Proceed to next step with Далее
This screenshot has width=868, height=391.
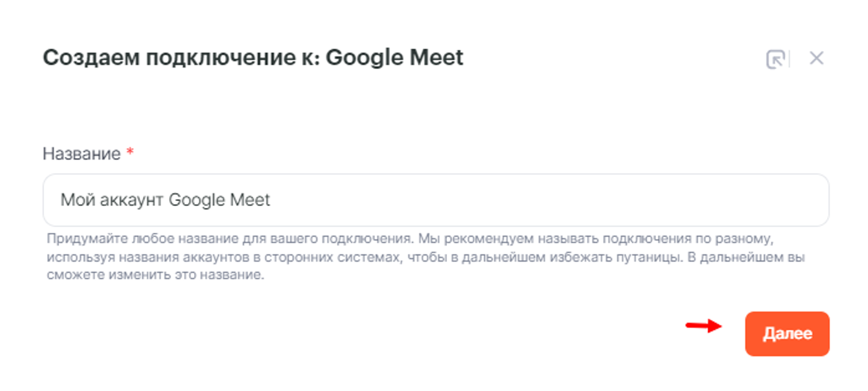tap(787, 334)
